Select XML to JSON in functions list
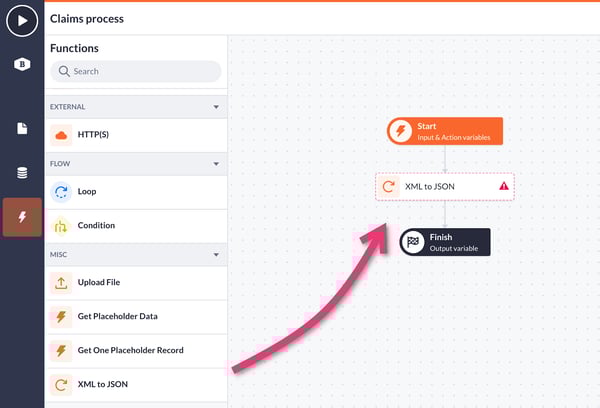The width and height of the screenshot is (600, 408). [103, 384]
